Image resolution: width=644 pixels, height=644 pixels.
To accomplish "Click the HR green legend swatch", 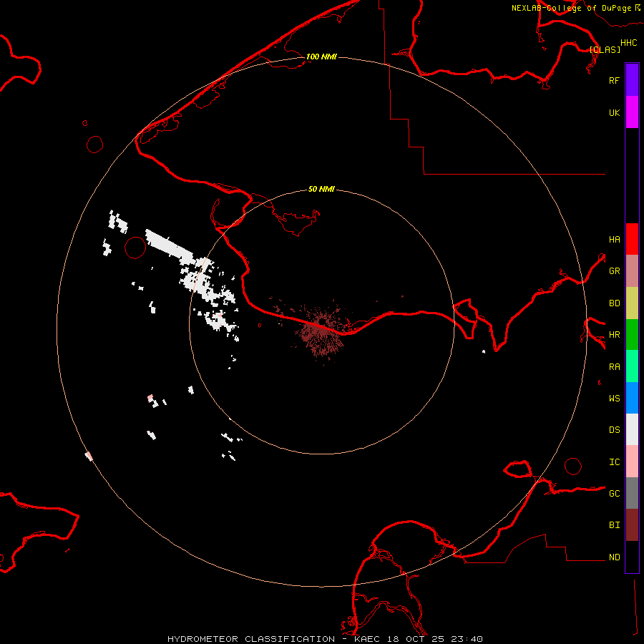I will pyautogui.click(x=632, y=334).
